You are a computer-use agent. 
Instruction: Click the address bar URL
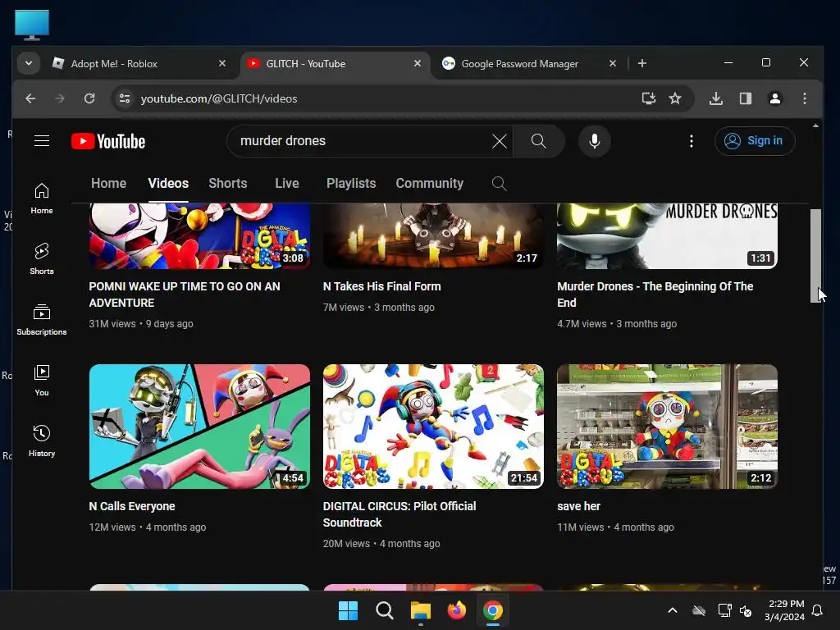click(x=218, y=98)
